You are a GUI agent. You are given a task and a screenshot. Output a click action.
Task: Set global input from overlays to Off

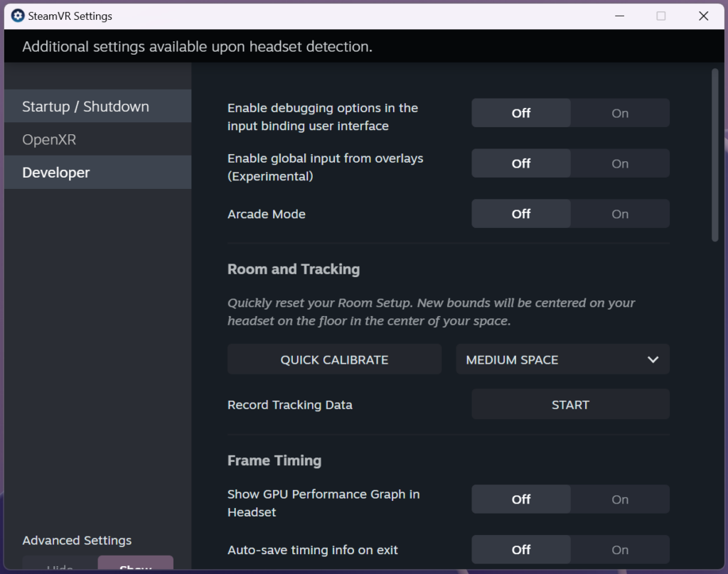point(521,163)
